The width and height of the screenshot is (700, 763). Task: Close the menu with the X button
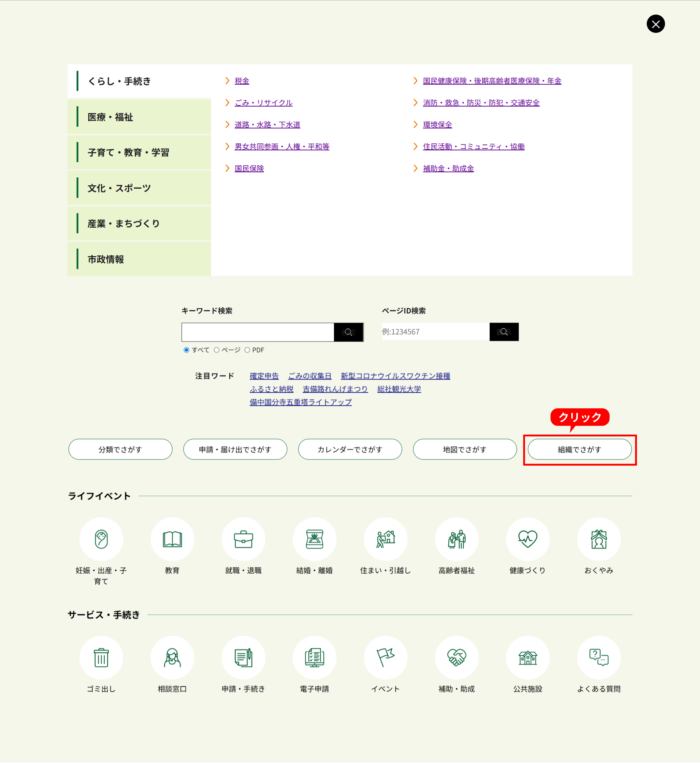(x=655, y=24)
